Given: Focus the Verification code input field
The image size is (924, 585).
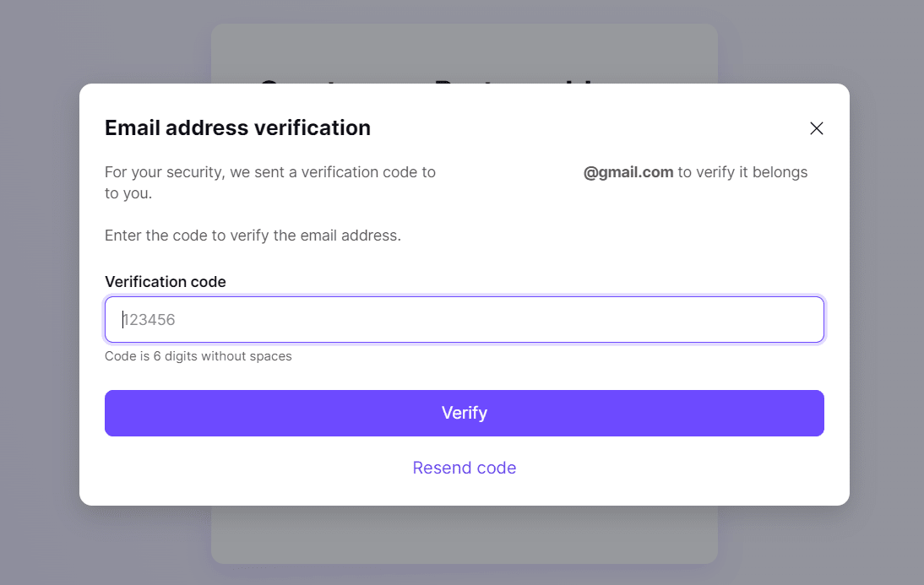Looking at the screenshot, I should tap(464, 320).
